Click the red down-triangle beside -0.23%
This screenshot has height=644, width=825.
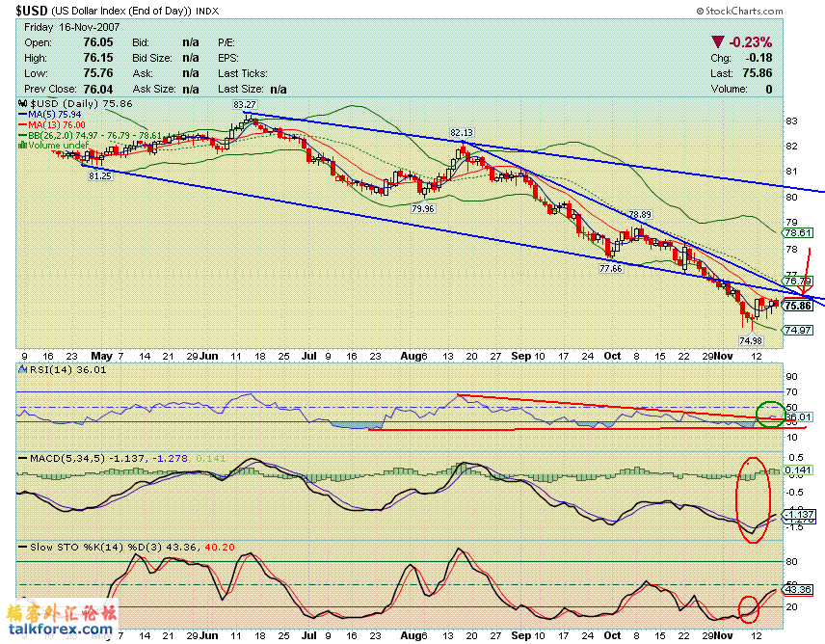(x=717, y=41)
